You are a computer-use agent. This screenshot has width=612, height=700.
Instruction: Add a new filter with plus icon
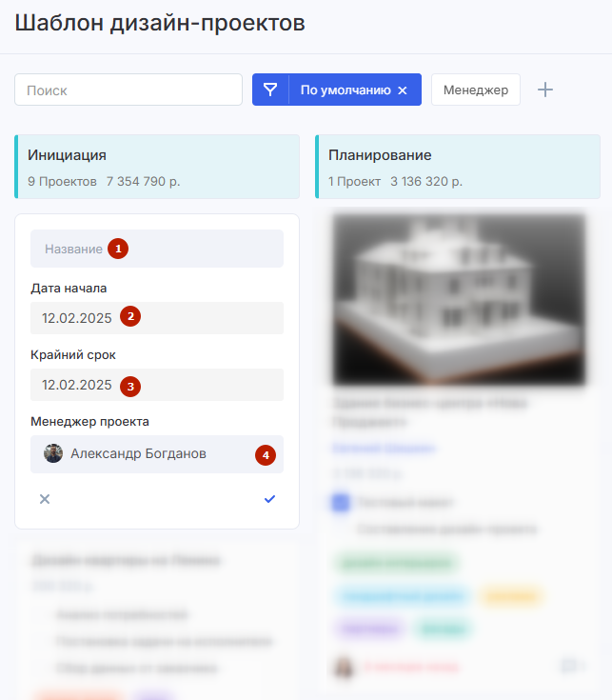tap(545, 90)
